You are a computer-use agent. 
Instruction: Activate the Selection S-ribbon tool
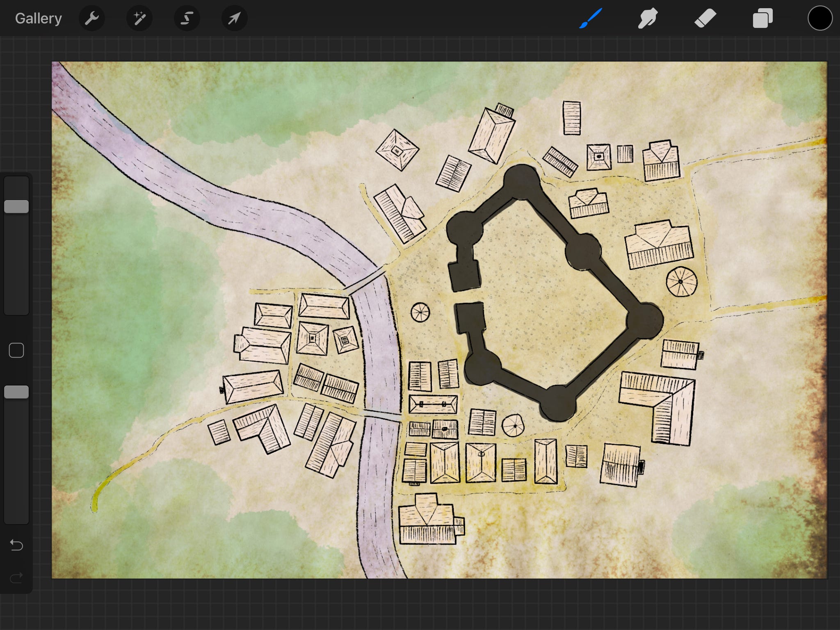pos(187,18)
